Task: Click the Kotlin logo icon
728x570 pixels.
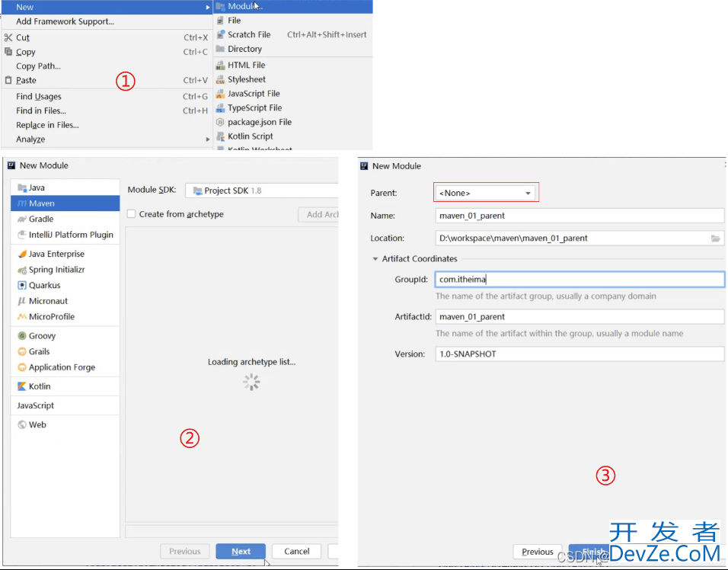Action: pyautogui.click(x=22, y=386)
